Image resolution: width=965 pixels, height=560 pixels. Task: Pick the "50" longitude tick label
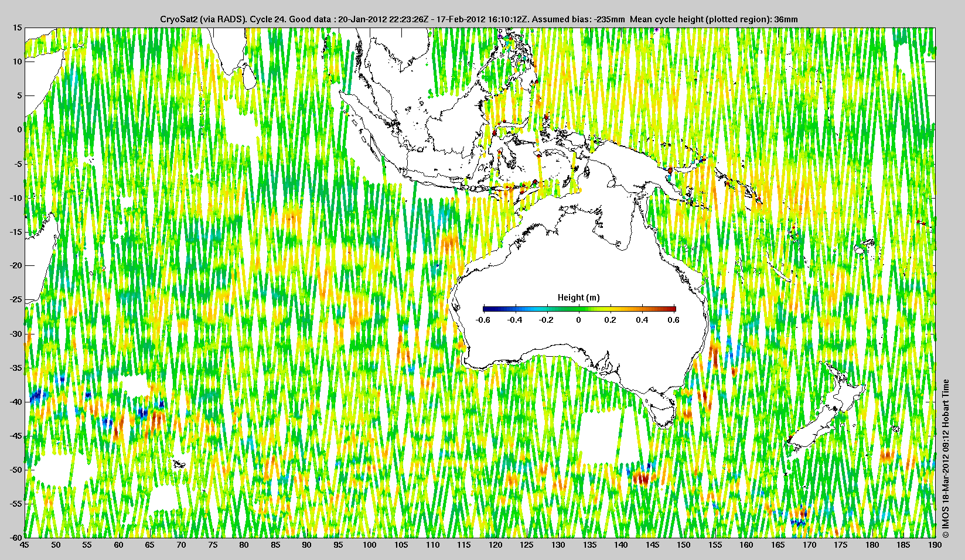coord(56,545)
